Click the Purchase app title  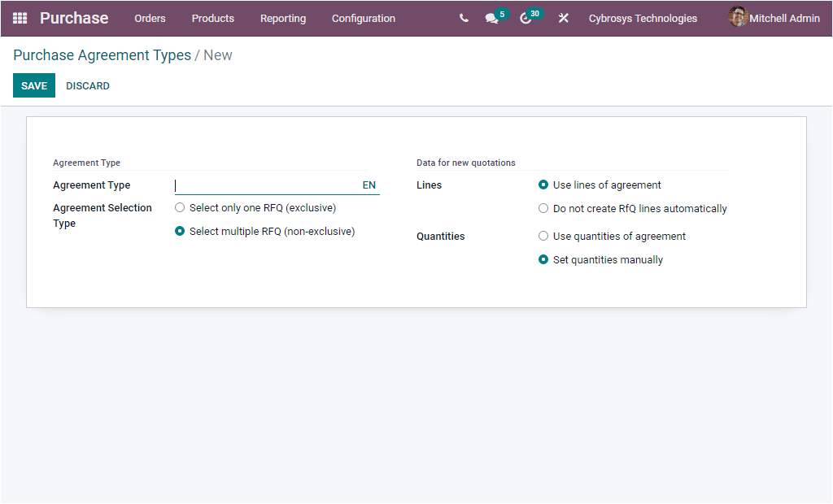73,17
